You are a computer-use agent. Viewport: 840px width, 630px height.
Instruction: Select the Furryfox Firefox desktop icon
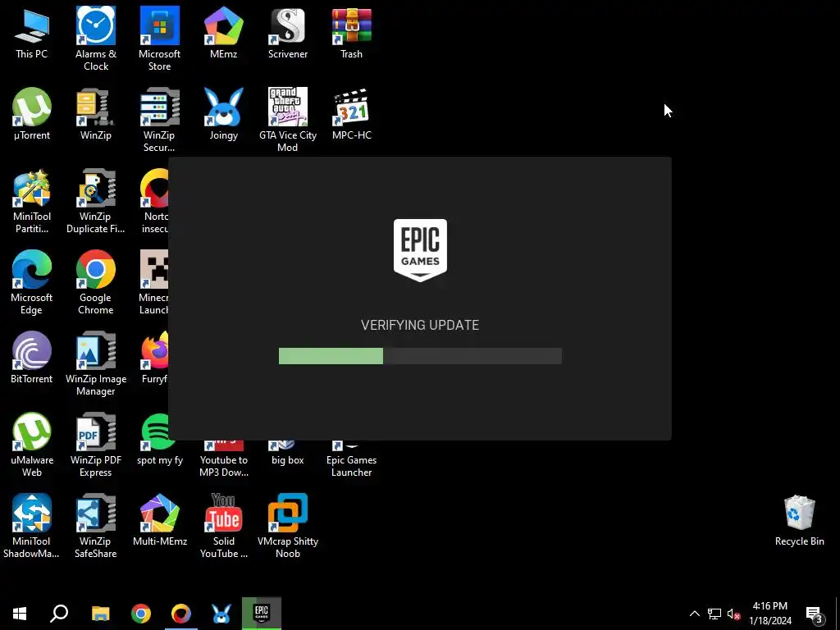tap(155, 358)
